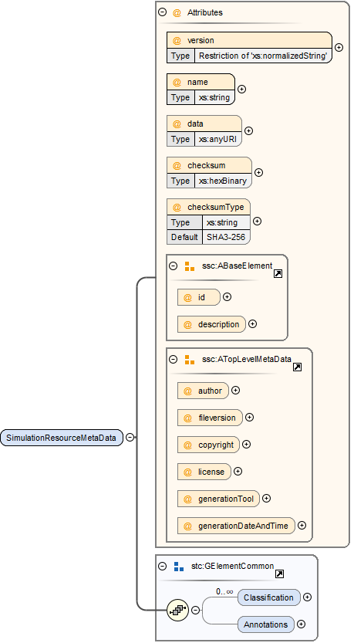Expand the copyright attribute
Viewport: 364px width, 643px height.
(246, 445)
